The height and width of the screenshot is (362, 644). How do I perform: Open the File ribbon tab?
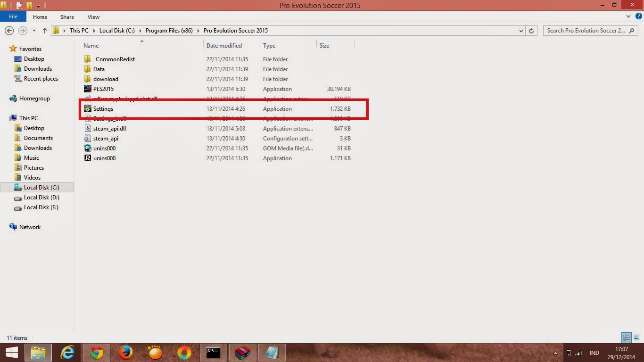click(13, 16)
